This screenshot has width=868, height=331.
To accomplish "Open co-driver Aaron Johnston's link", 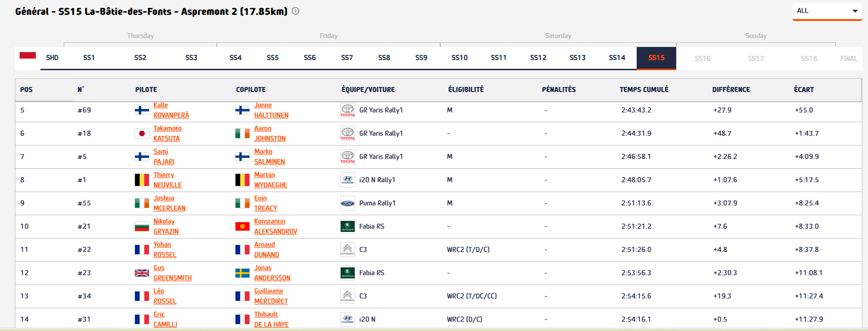I will (269, 133).
